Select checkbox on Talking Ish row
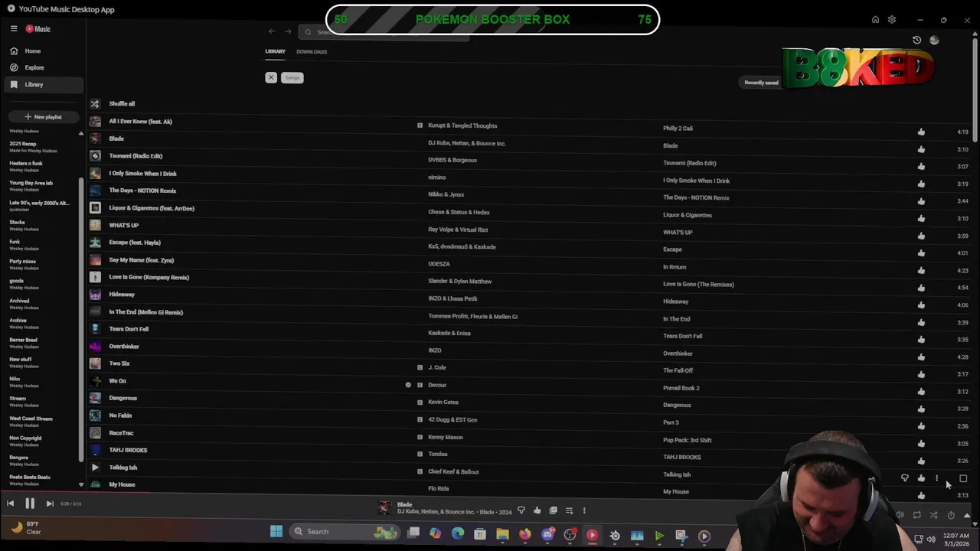The image size is (980, 551). (963, 478)
